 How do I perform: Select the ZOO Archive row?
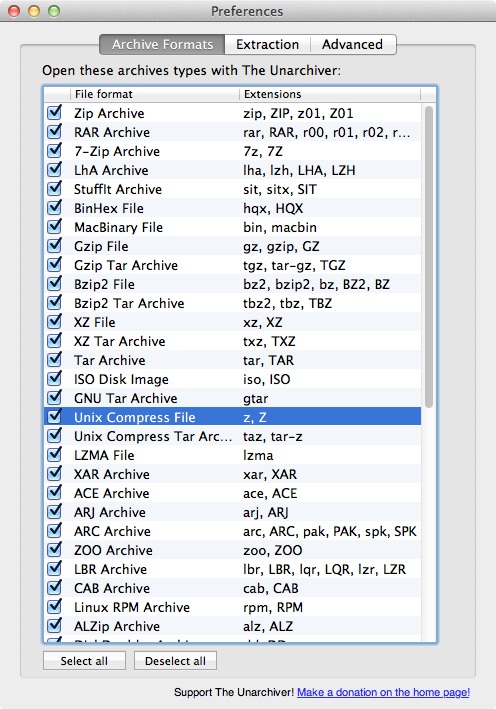(x=232, y=550)
